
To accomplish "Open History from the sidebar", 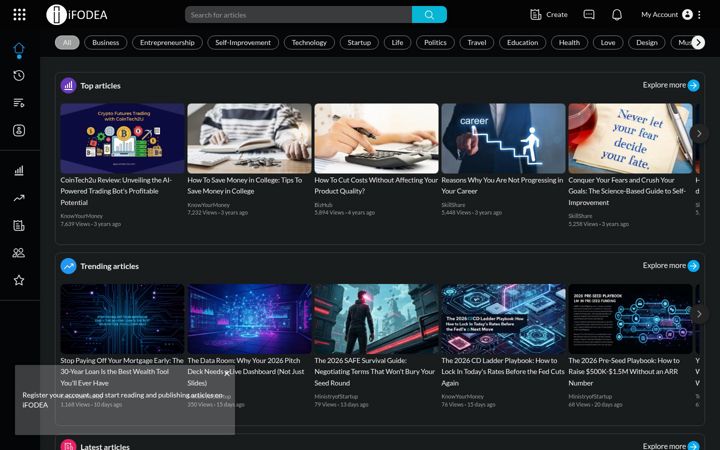I will pyautogui.click(x=19, y=75).
